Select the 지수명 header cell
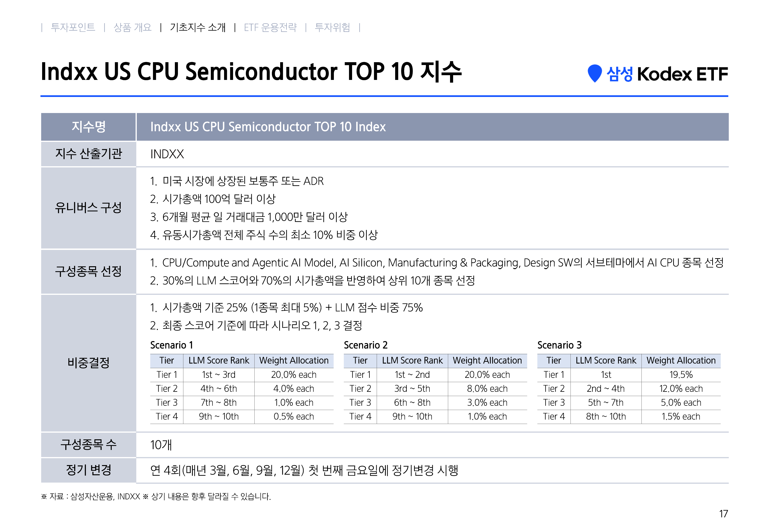 click(88, 127)
